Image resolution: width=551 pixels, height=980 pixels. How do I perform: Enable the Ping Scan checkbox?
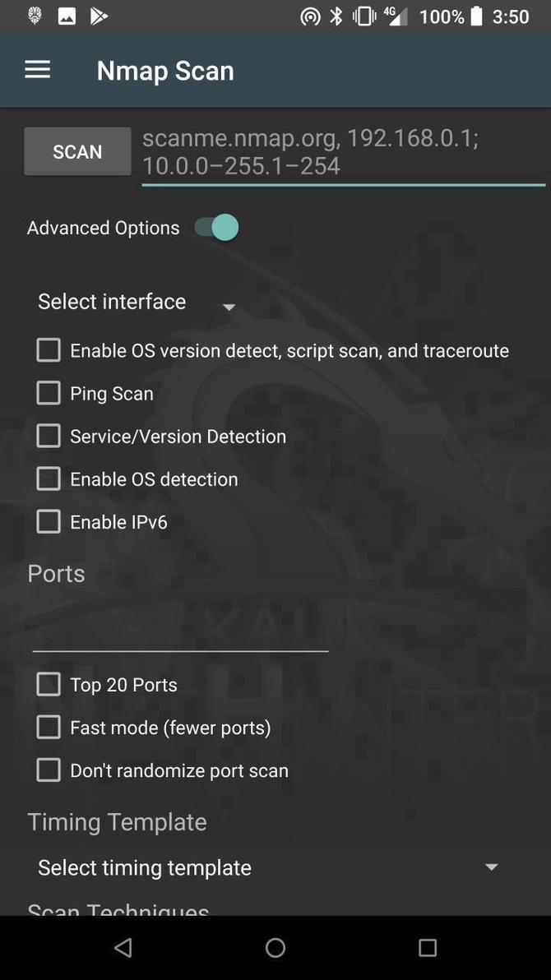coord(48,392)
